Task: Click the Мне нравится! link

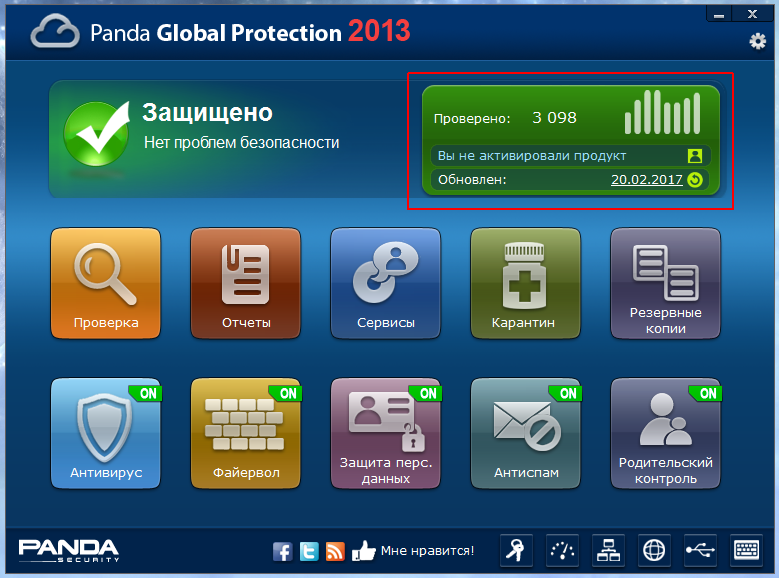Action: (x=427, y=551)
